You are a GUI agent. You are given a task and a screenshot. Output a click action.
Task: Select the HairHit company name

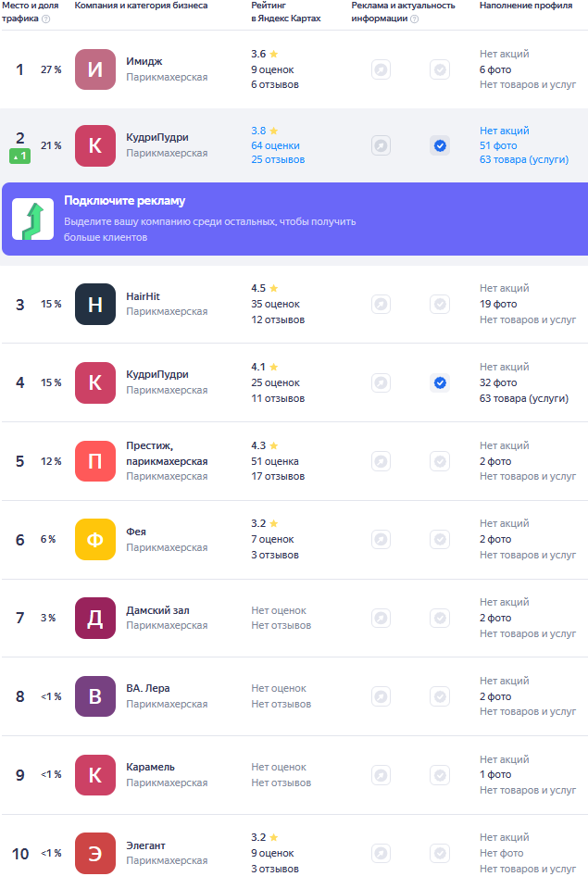[143, 296]
